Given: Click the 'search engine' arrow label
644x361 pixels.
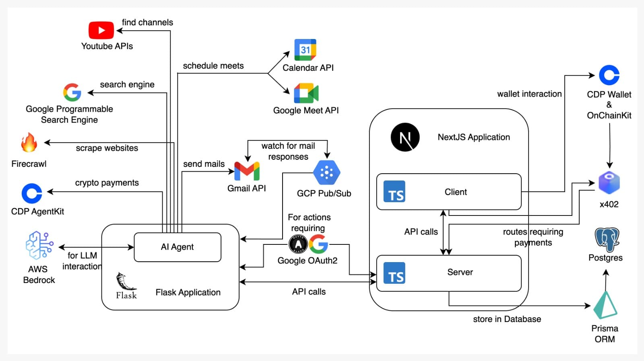Looking at the screenshot, I should click(127, 84).
